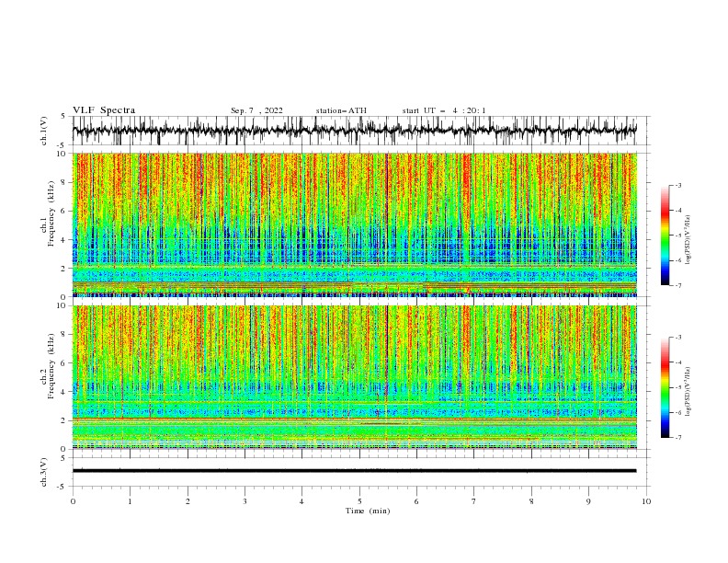Click the colorbar beside the ch.1 spectrogram
Screen dimensions: 728x563
(x=665, y=236)
